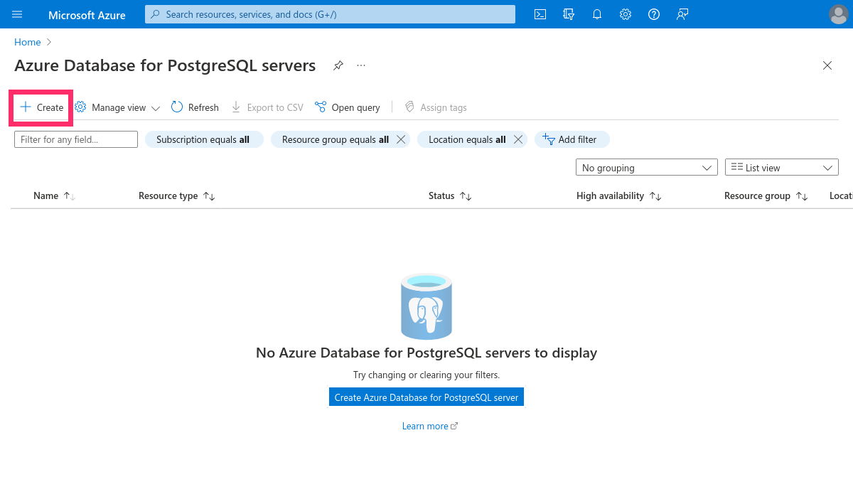The height and width of the screenshot is (504, 853).
Task: Open the portal hamburger menu
Action: 18,14
